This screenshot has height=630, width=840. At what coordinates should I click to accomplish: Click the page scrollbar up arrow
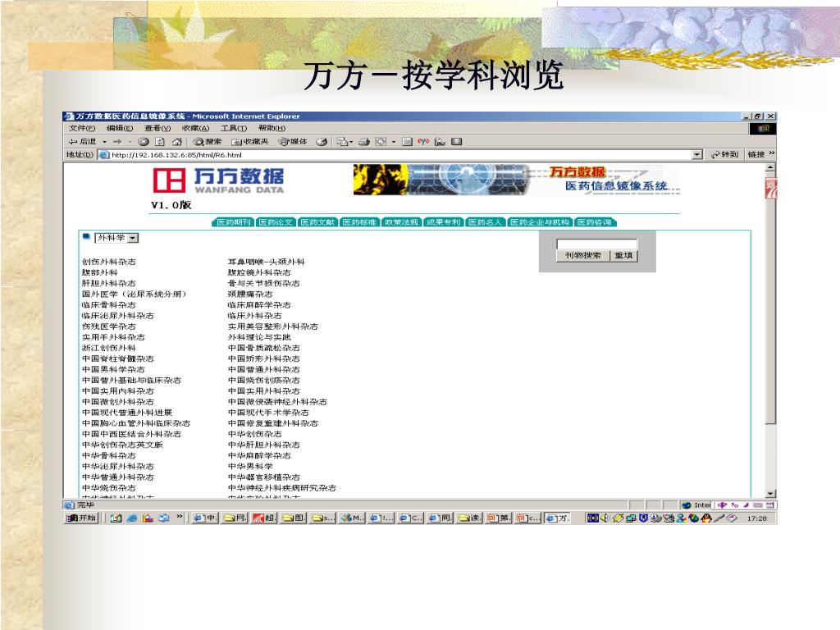[x=770, y=167]
